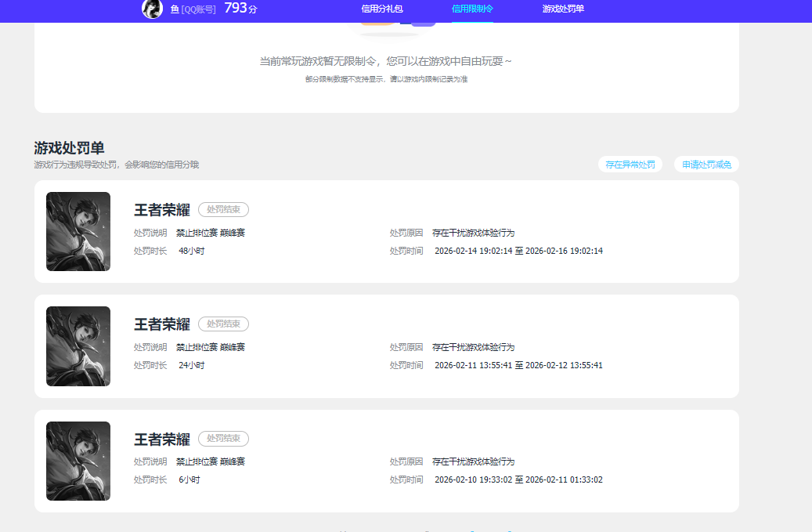Screen dimensions: 812x532
Task: Click username 鱼 [QQ账号] in header
Action: (x=193, y=9)
